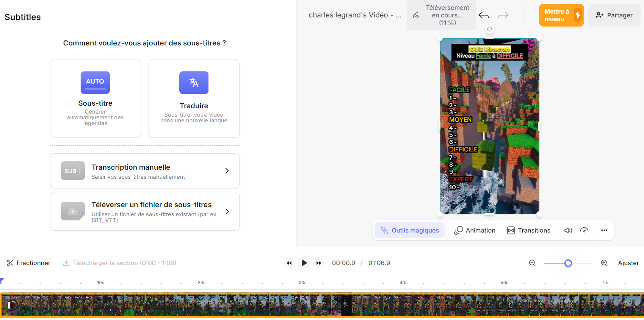Redo the last action

click(x=503, y=15)
